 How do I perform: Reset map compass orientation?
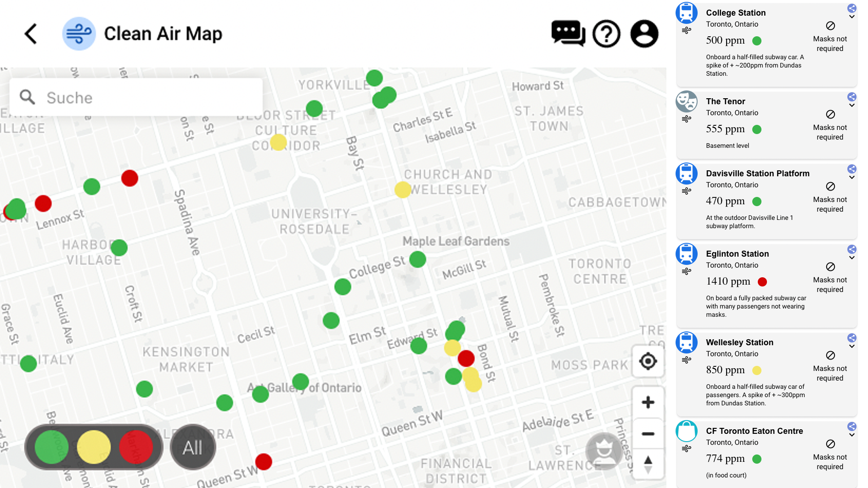coord(648,464)
